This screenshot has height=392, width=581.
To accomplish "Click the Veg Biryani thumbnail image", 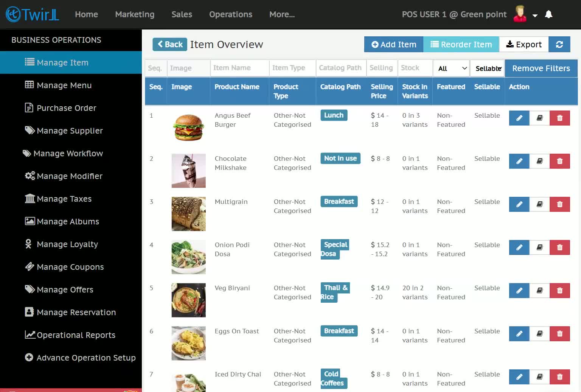I will 188,300.
